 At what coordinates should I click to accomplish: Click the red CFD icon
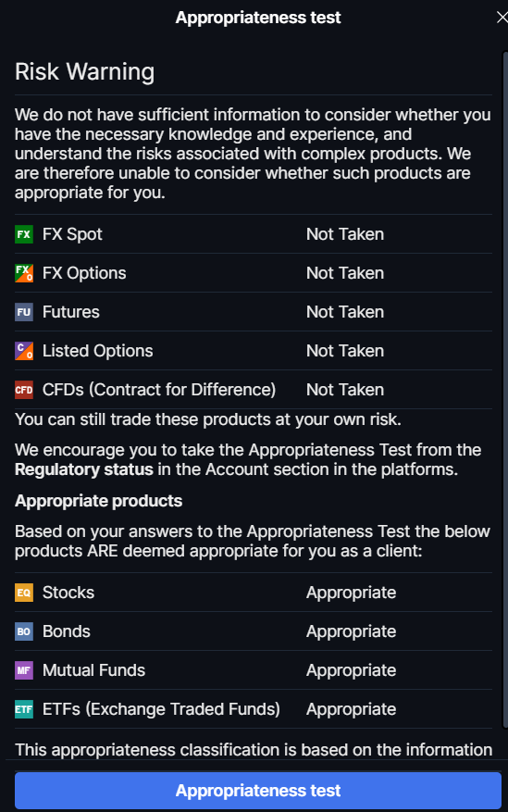click(x=24, y=390)
